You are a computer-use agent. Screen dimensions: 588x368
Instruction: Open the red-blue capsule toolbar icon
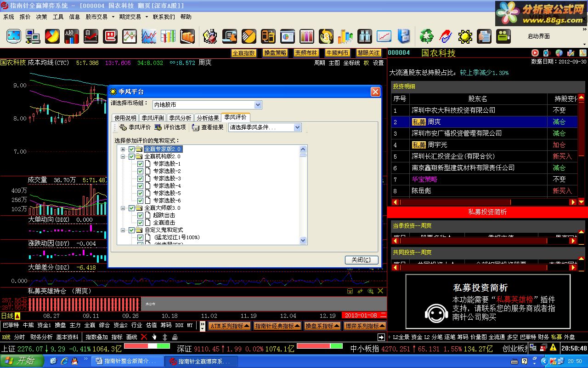(x=446, y=36)
